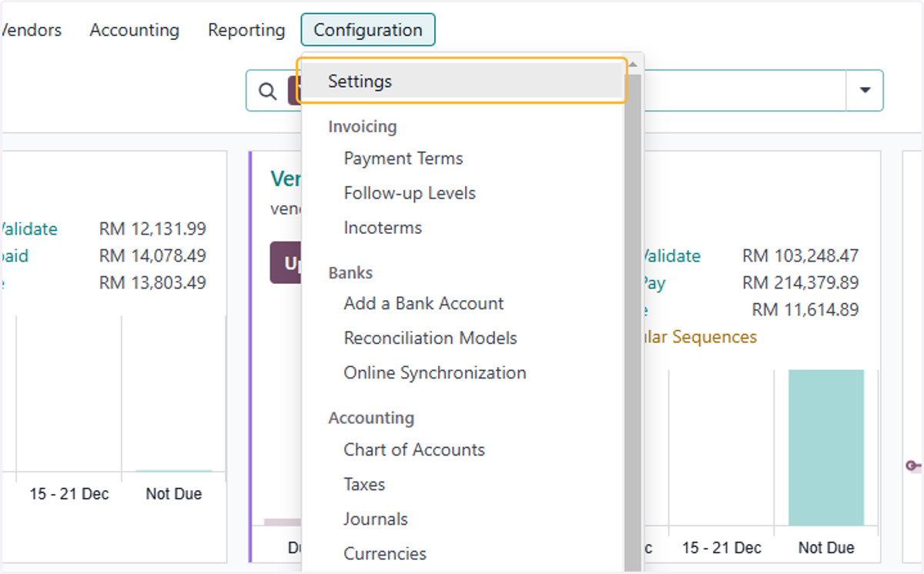The height and width of the screenshot is (574, 924).
Task: Click the scrollbar up arrow in menu
Action: click(633, 65)
